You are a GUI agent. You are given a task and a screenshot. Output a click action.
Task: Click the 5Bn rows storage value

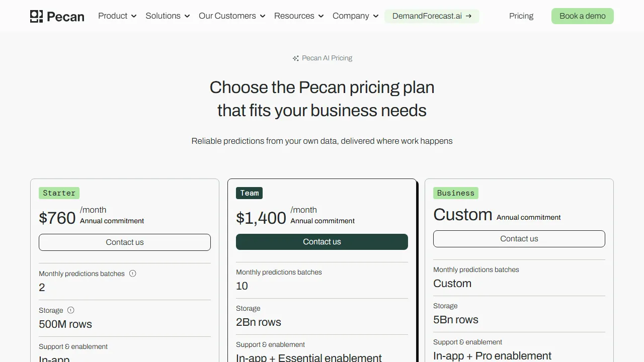click(456, 320)
